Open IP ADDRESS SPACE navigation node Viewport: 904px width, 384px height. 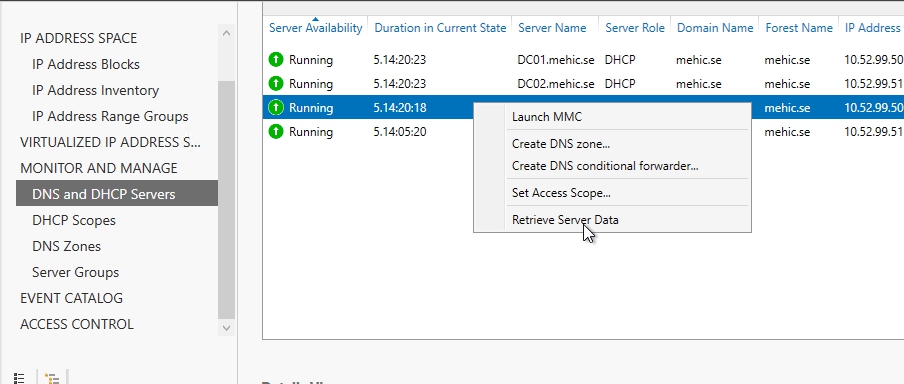(78, 39)
